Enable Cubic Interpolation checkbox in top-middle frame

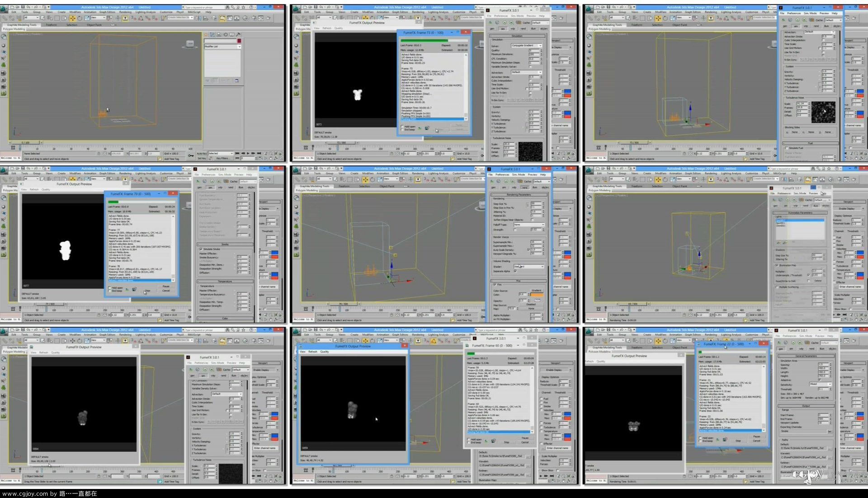pyautogui.click(x=531, y=80)
